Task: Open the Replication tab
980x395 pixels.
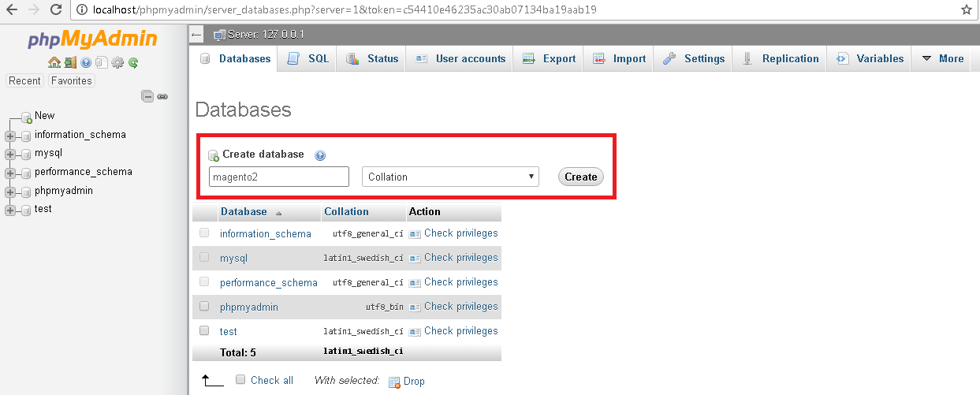Action: (779, 59)
